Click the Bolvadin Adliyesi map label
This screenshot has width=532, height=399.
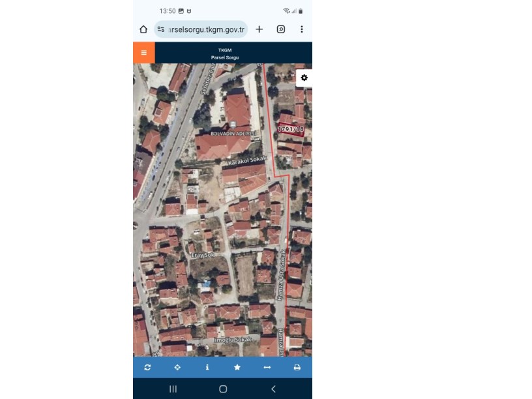pos(233,134)
